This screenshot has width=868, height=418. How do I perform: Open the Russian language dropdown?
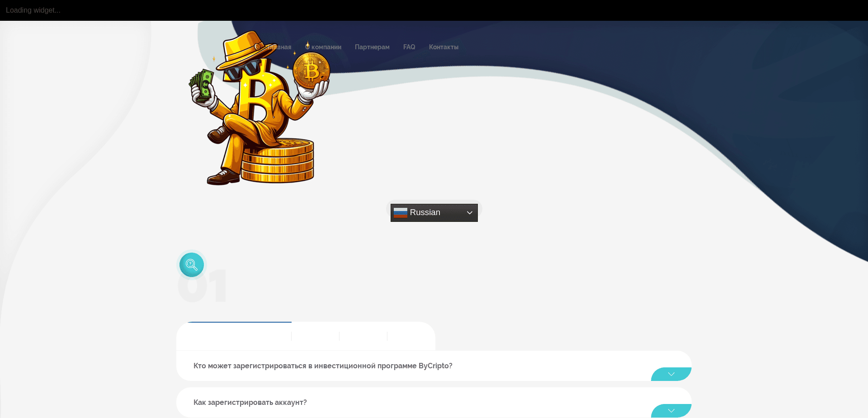pos(434,212)
